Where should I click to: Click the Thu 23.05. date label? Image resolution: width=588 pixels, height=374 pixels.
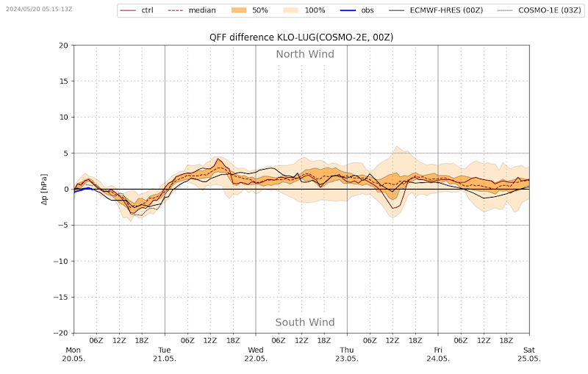coord(347,354)
